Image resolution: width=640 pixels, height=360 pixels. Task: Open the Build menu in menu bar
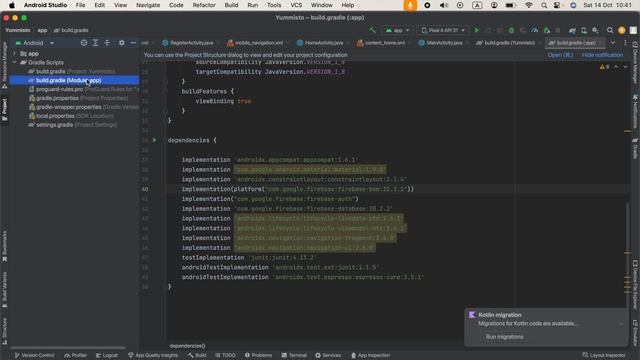point(231,5)
